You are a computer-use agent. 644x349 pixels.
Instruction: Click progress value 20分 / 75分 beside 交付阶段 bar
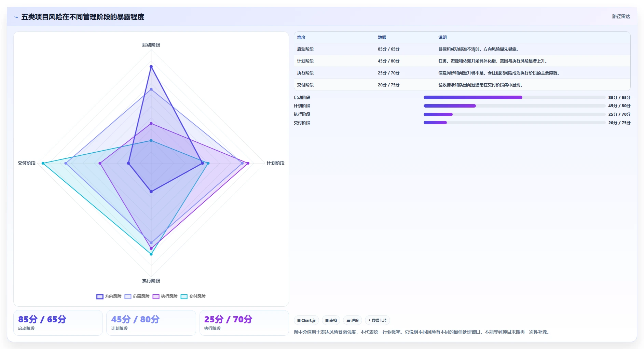point(619,123)
